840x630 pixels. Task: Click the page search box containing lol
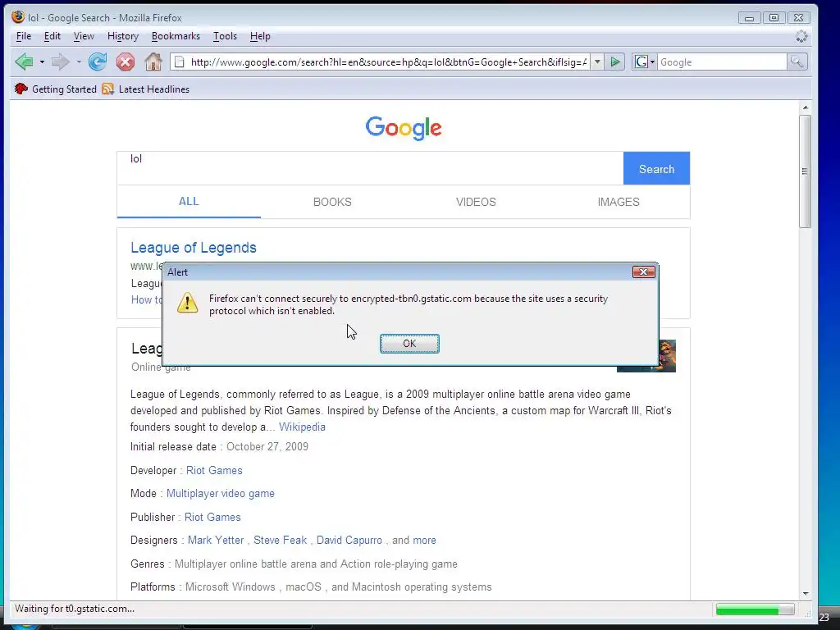(x=370, y=168)
